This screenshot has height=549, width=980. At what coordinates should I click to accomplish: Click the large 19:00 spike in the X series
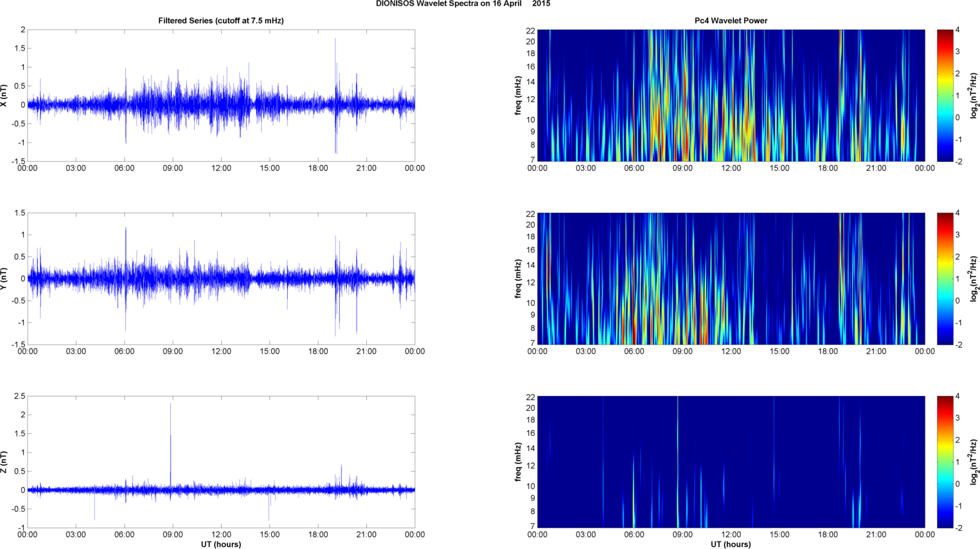tap(335, 95)
